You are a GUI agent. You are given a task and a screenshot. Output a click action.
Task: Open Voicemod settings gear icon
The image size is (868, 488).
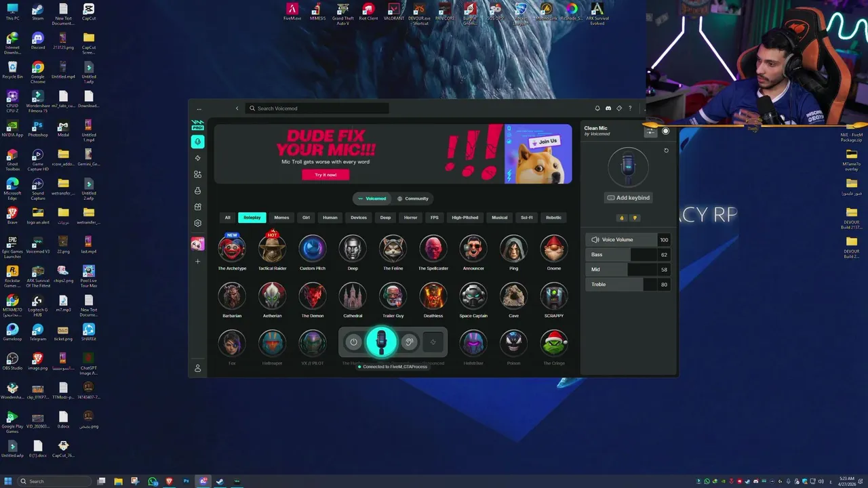click(x=197, y=223)
